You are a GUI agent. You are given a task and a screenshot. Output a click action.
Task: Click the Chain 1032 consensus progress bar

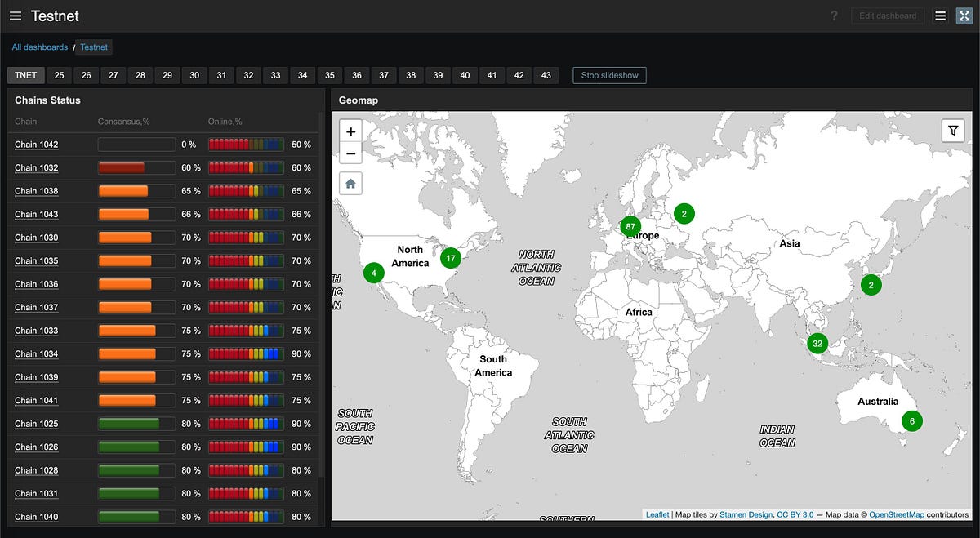[136, 167]
